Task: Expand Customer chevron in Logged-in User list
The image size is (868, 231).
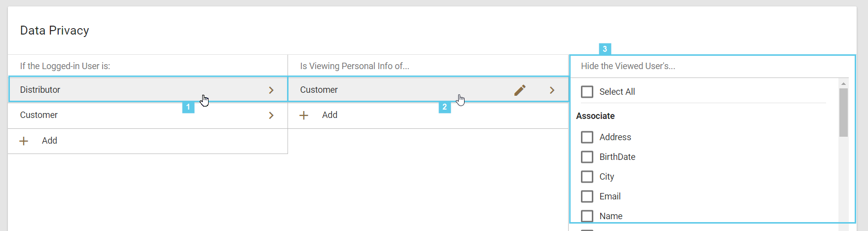Action: click(x=271, y=115)
